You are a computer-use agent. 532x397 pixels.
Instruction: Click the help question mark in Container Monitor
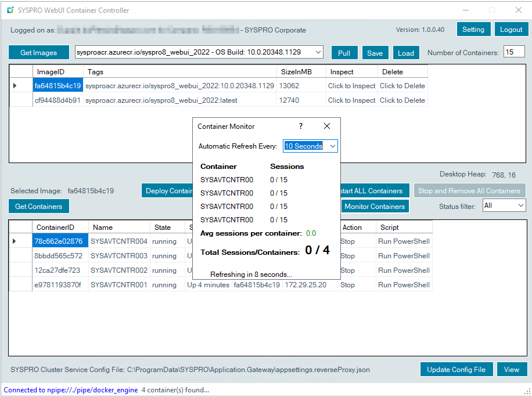click(x=301, y=126)
